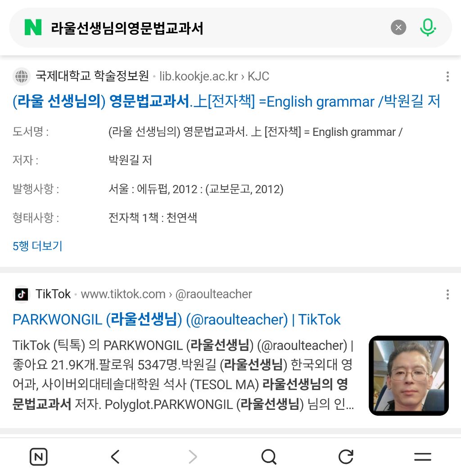Expand details with 5행 더보기
This screenshot has height=476, width=461.
click(x=37, y=246)
